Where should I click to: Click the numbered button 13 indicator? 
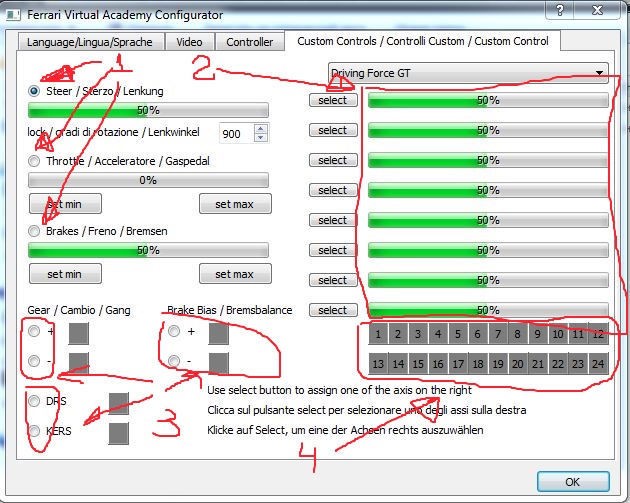point(377,364)
